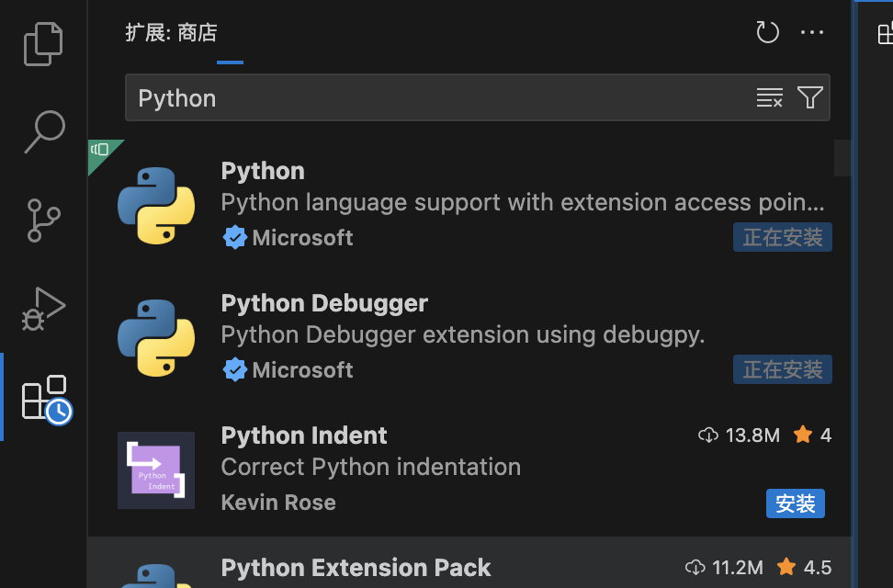This screenshot has width=893, height=588.
Task: Click the 11.2M download count for Extension Pack
Action: point(724,568)
